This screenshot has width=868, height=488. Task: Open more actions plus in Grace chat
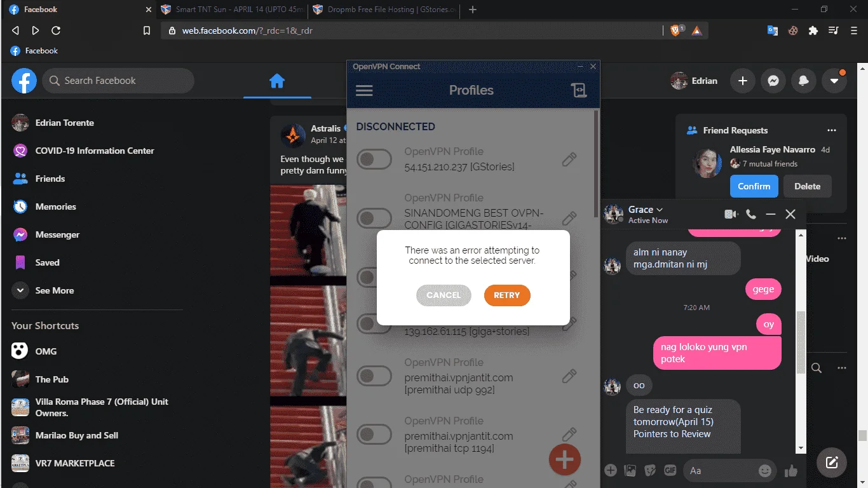point(611,471)
